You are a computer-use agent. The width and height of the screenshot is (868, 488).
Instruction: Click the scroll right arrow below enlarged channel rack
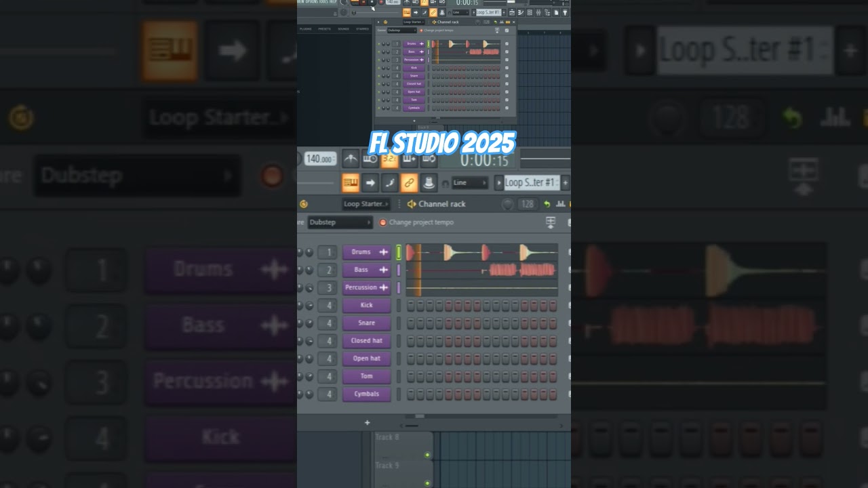560,426
